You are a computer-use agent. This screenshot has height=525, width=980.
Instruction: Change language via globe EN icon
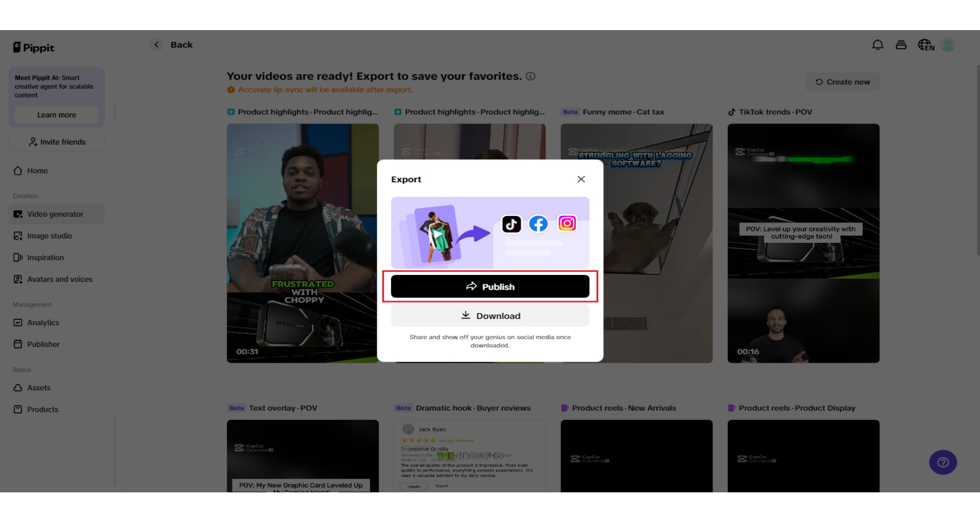pos(925,45)
